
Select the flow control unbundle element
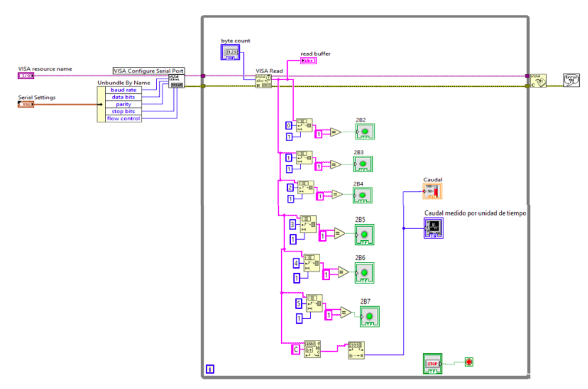click(123, 118)
